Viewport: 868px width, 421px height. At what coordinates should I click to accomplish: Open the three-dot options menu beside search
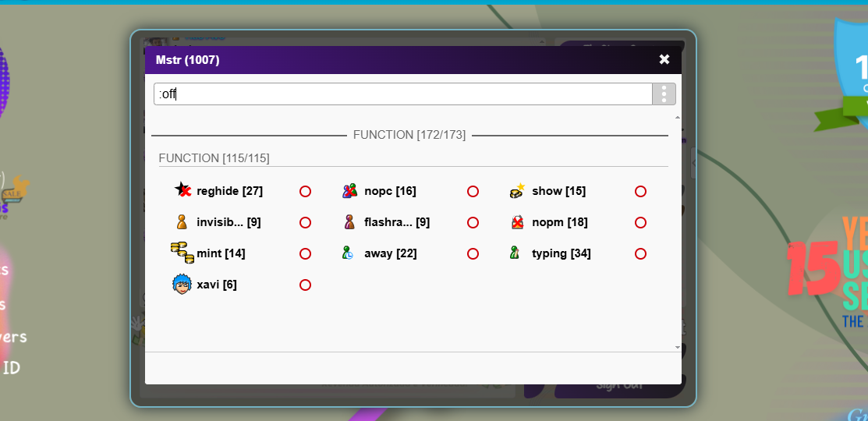point(664,94)
